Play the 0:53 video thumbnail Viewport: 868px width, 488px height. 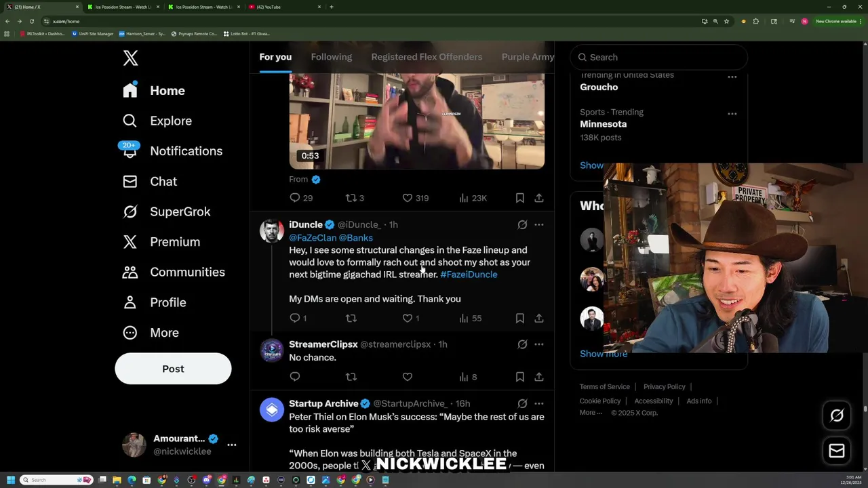coord(417,121)
